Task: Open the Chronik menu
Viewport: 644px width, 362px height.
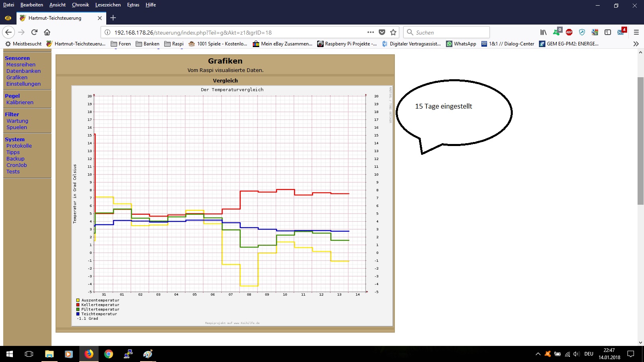Action: point(80,5)
